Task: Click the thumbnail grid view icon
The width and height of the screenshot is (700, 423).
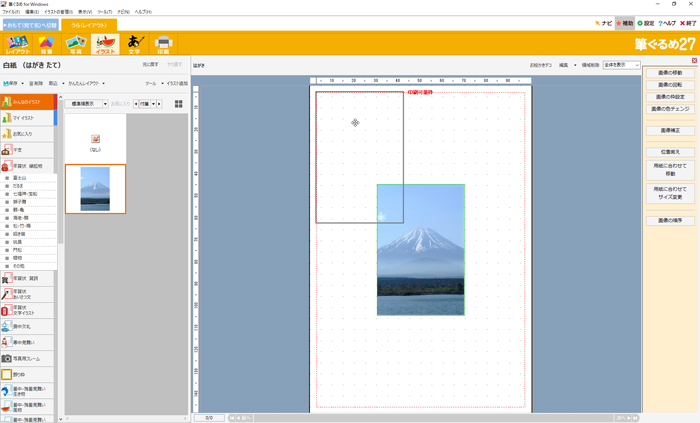Action: pos(179,103)
